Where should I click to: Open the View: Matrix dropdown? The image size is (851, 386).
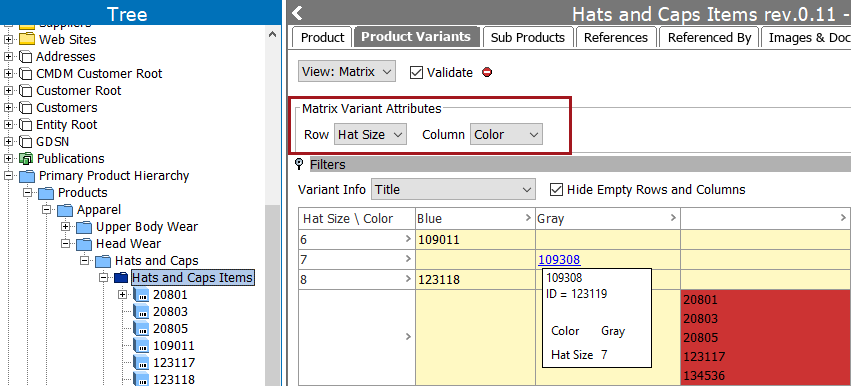point(347,72)
